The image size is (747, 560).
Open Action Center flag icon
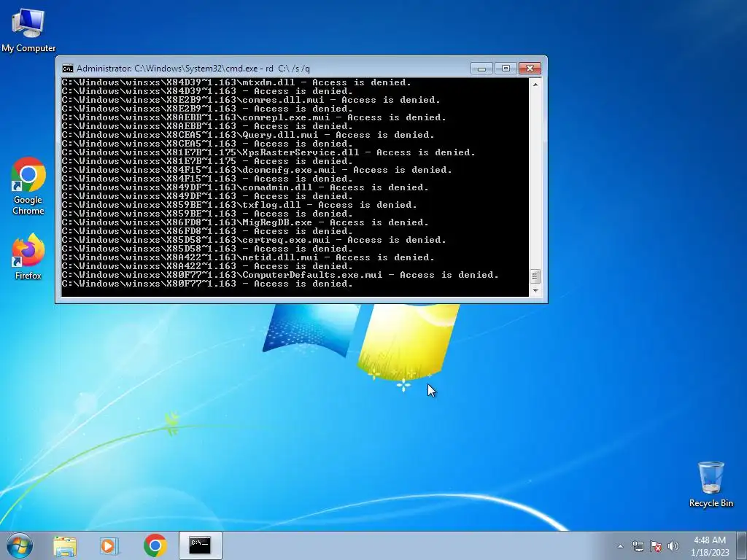click(x=656, y=546)
